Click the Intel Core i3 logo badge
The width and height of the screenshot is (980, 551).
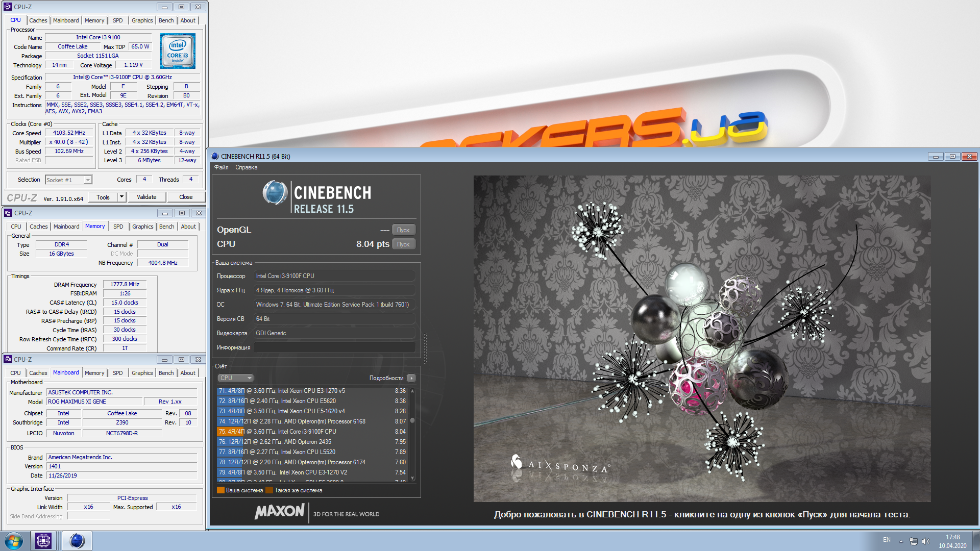click(178, 51)
